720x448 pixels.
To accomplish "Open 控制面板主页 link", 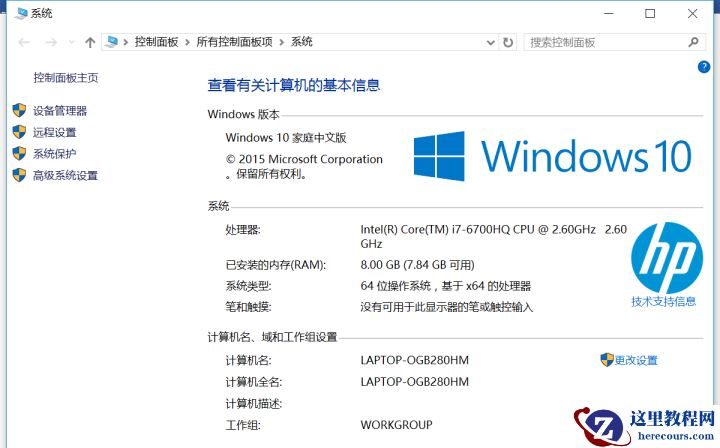I will (66, 78).
